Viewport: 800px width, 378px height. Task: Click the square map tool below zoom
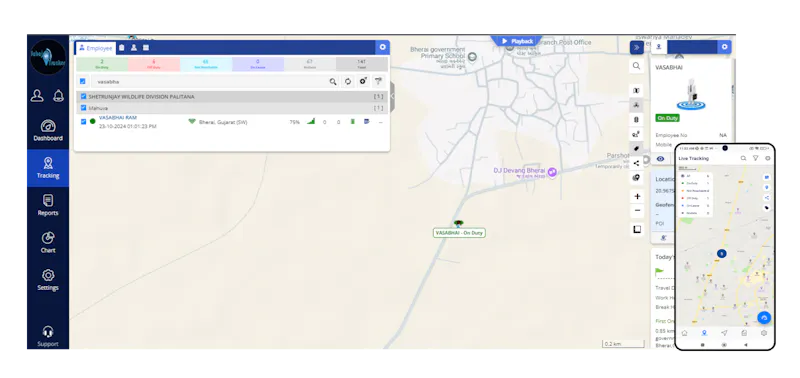pos(637,229)
